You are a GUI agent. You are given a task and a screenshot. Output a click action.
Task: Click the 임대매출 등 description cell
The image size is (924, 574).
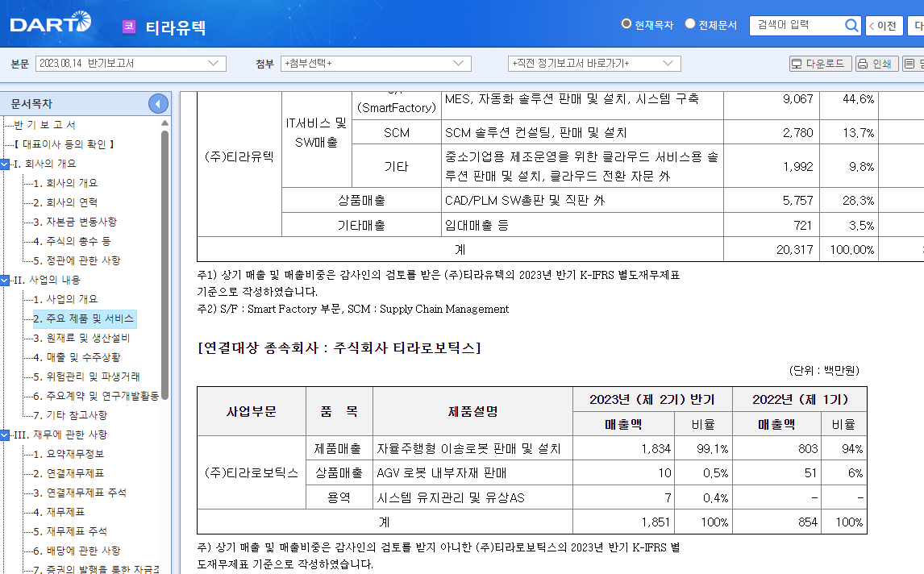pos(582,225)
